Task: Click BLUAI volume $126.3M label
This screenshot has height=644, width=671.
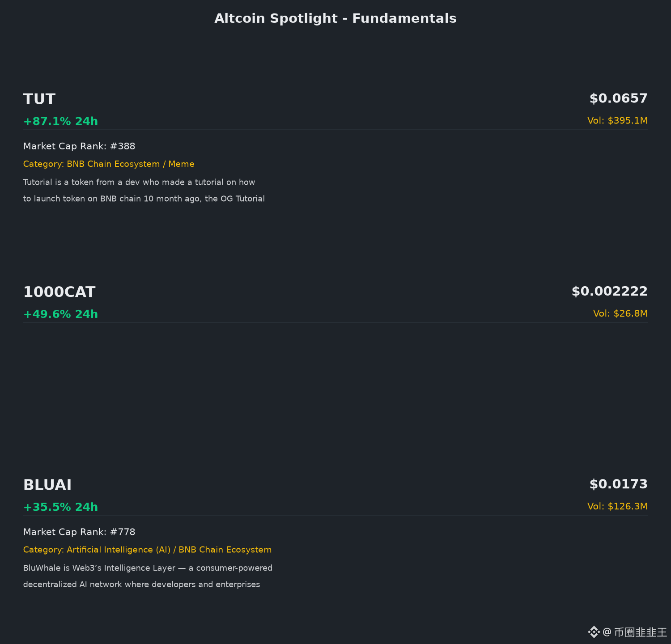Action: (x=617, y=506)
